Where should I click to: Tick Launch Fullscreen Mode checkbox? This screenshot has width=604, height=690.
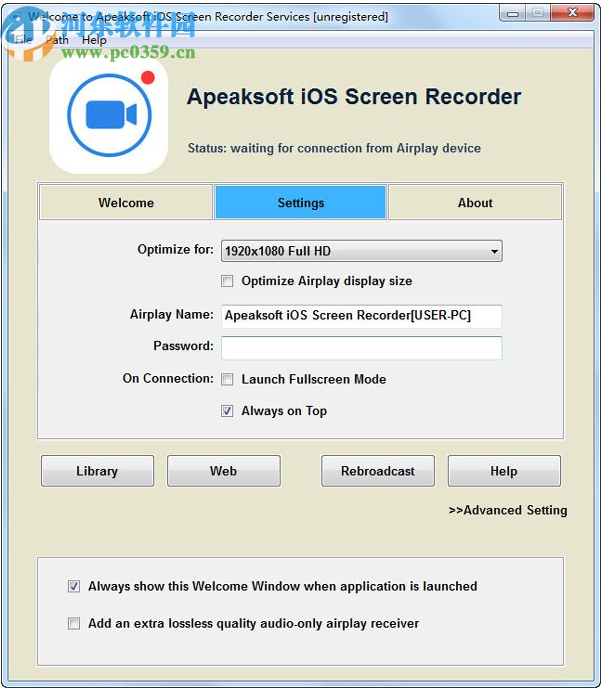tap(227, 379)
